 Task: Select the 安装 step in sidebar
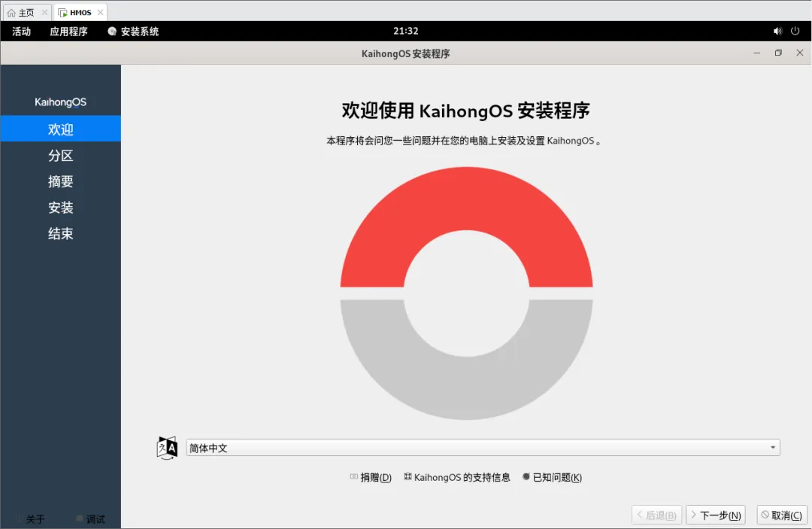pos(61,207)
